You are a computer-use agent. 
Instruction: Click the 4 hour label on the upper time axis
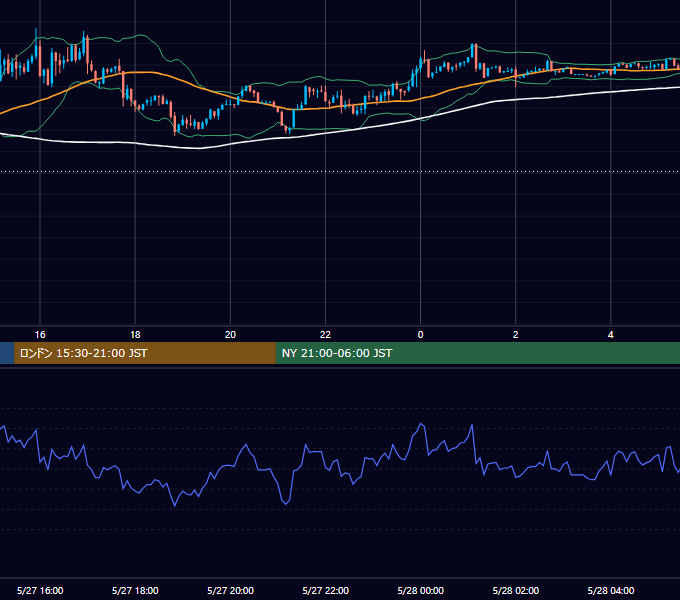click(x=611, y=335)
